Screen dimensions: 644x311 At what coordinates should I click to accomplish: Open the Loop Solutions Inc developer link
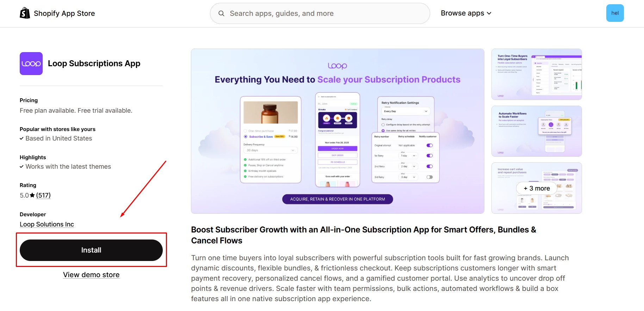(47, 224)
